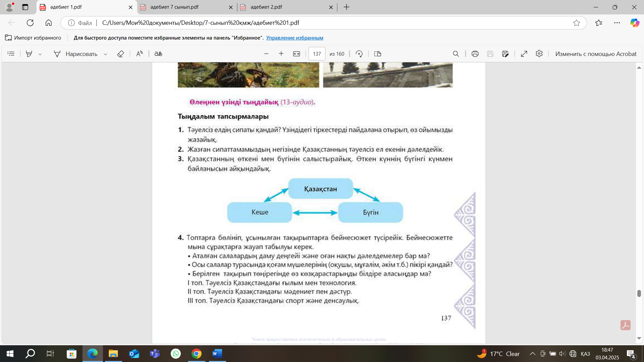This screenshot has width=644, height=362.
Task: Add this page to favorites star
Action: 577,23
